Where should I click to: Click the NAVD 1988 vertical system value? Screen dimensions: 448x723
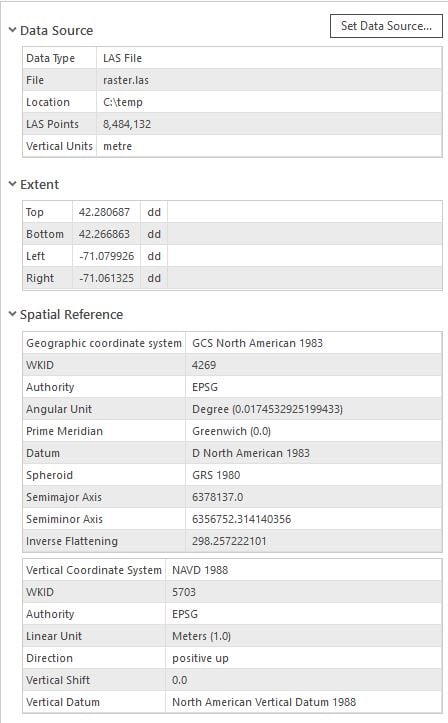[200, 570]
